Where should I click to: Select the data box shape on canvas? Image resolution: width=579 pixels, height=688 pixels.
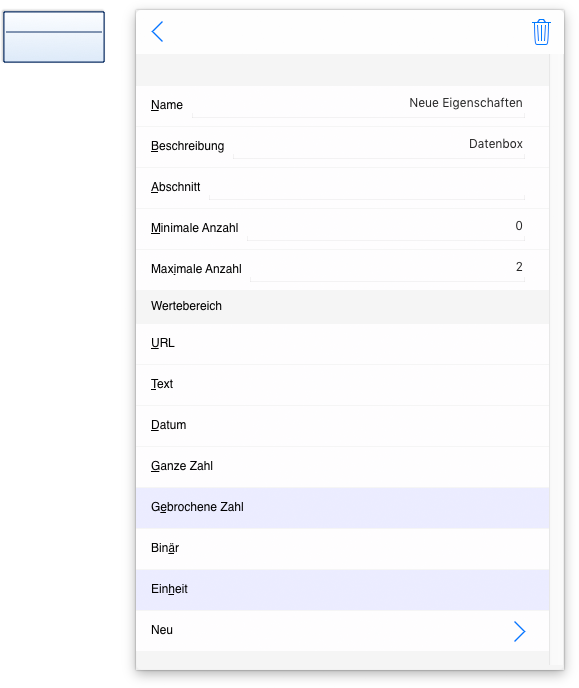(x=54, y=37)
